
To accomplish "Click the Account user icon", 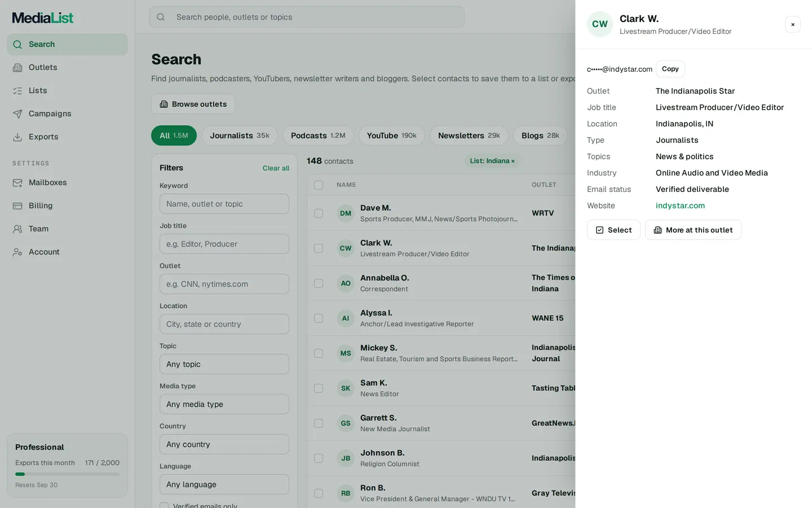I will click(x=17, y=252).
